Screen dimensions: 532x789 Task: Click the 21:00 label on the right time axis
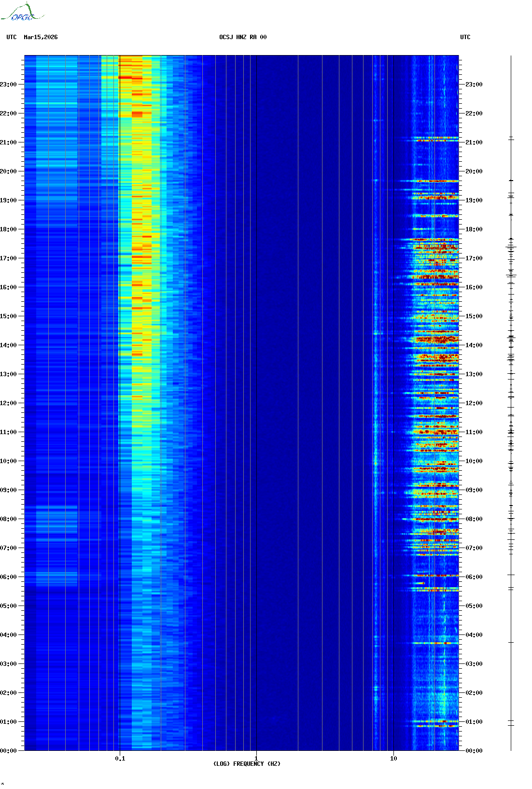pos(474,142)
